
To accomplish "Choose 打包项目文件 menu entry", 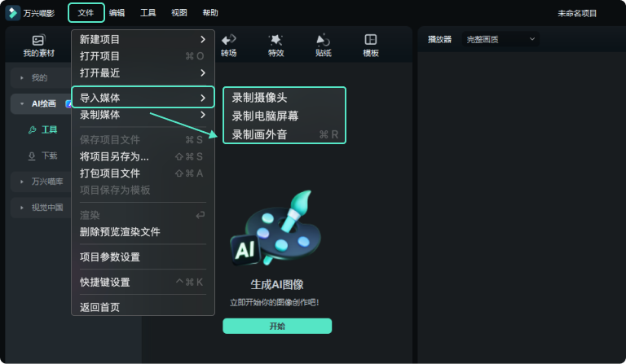I will (x=143, y=173).
